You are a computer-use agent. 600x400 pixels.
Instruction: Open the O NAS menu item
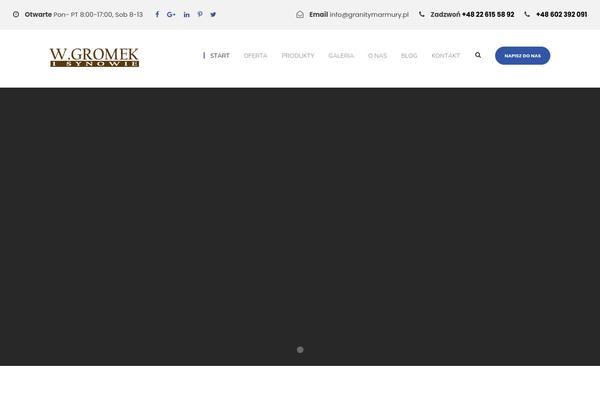(377, 56)
